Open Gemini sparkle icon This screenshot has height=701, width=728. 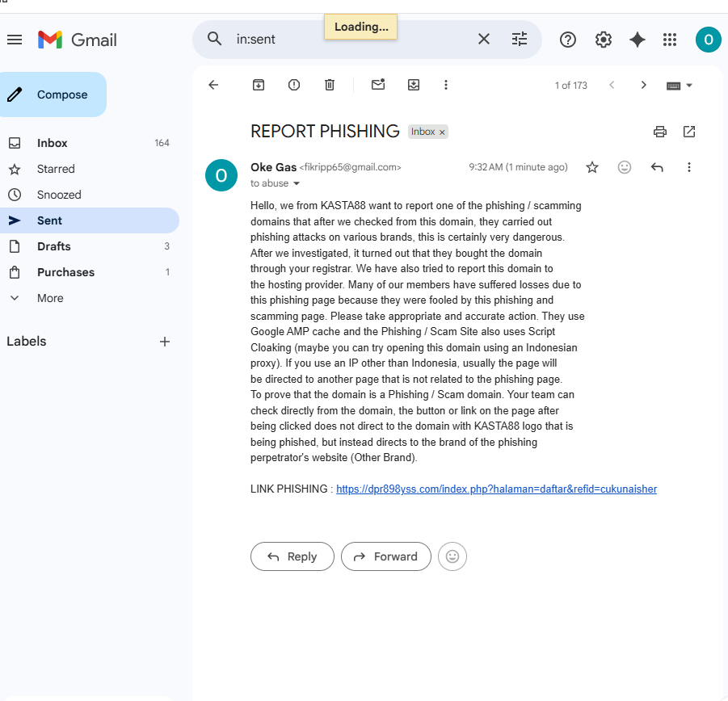(637, 40)
